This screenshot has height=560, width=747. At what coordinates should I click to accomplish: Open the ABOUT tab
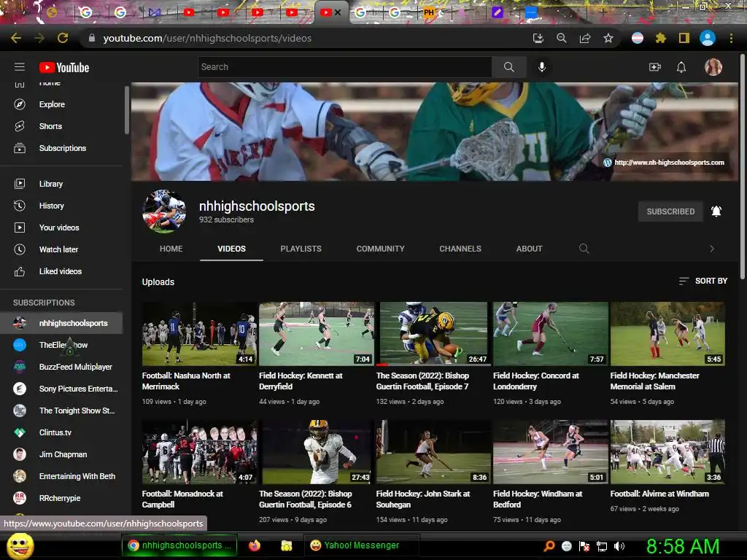530,249
